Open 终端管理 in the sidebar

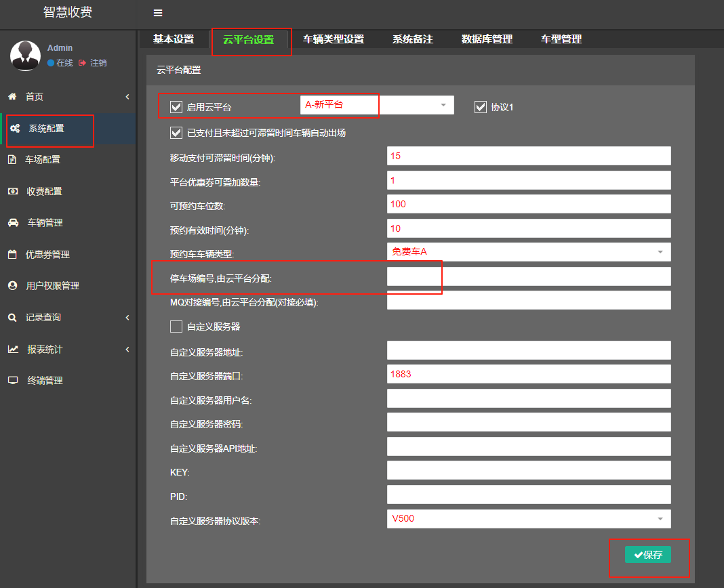pyautogui.click(x=45, y=380)
